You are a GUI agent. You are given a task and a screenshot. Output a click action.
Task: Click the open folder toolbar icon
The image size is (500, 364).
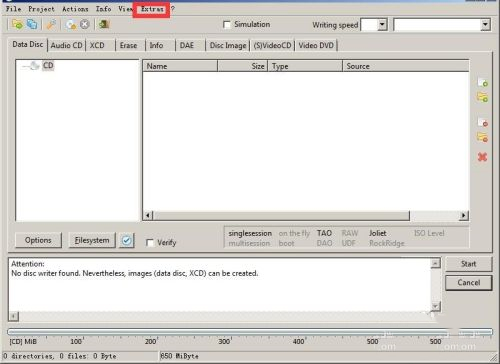17,24
